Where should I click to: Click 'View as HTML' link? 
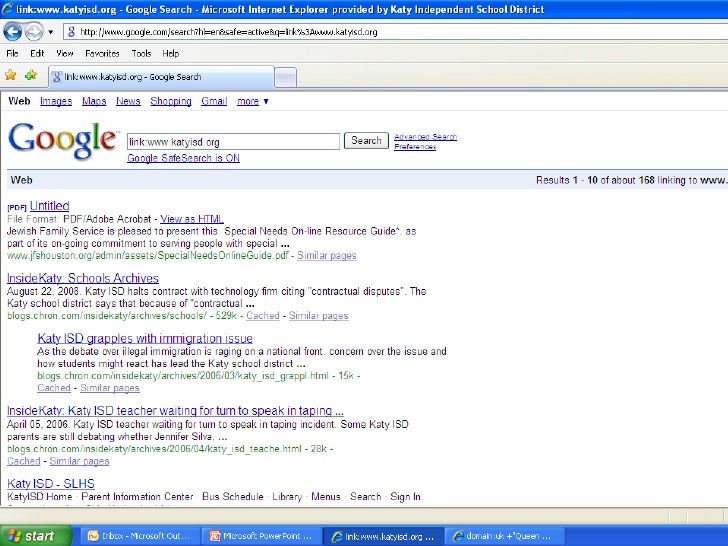coord(192,219)
